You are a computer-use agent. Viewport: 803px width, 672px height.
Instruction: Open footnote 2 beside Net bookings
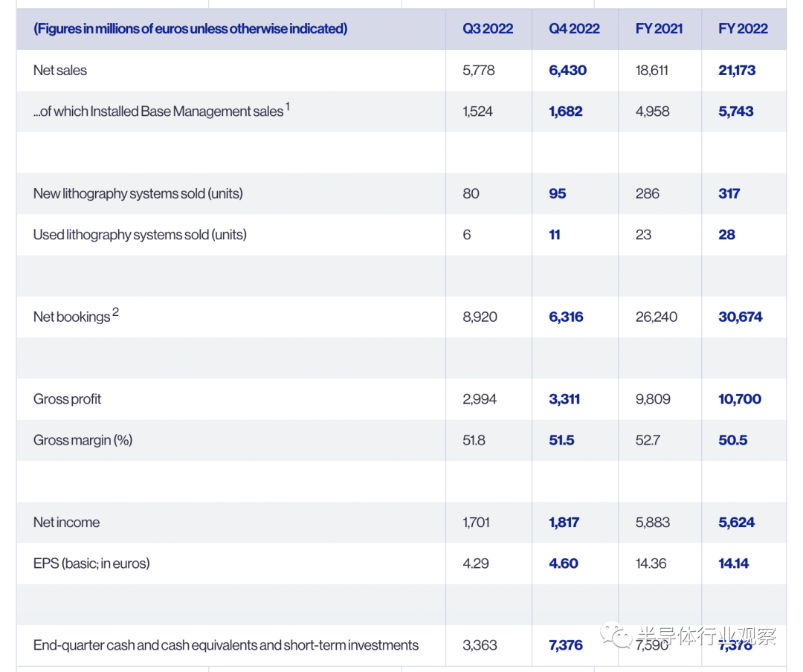coord(116,311)
